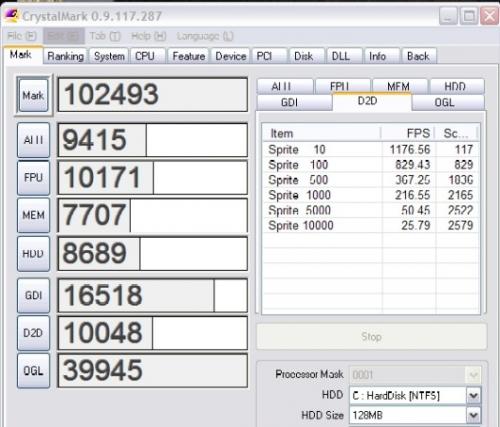Go to the Device tab
The height and width of the screenshot is (427, 500).
pyautogui.click(x=230, y=56)
